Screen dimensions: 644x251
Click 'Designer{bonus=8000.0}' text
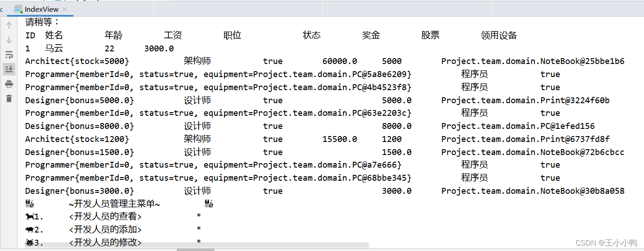coord(80,126)
